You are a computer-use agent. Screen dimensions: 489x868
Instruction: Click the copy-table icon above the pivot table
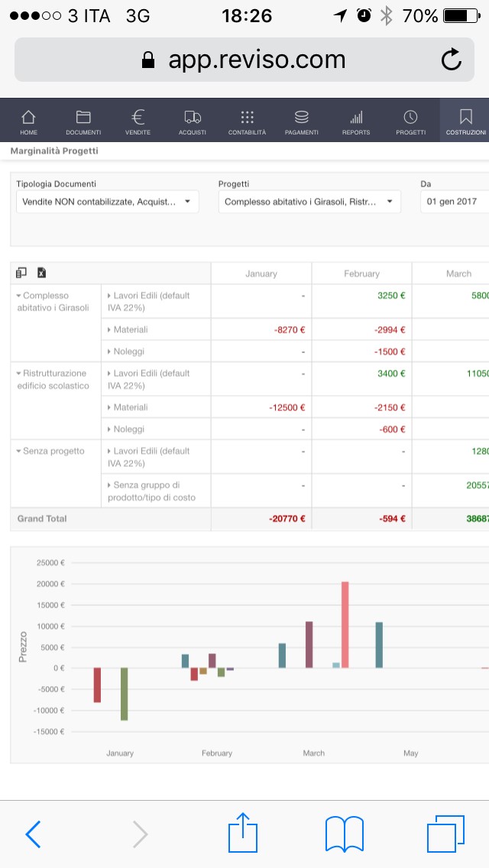21,272
